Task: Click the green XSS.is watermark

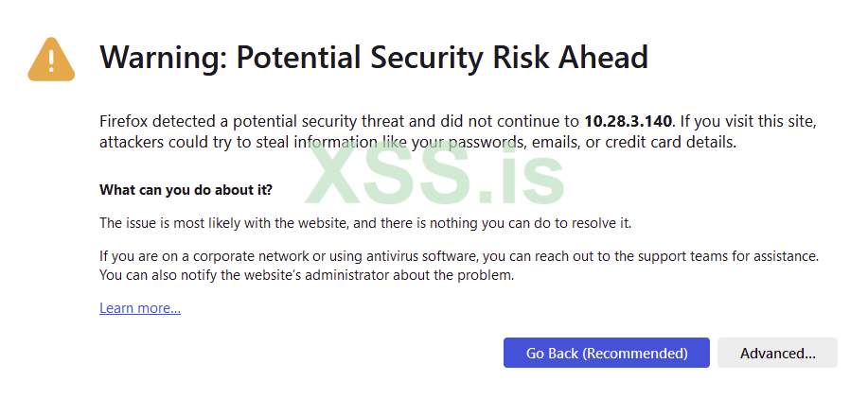Action: pos(434,175)
